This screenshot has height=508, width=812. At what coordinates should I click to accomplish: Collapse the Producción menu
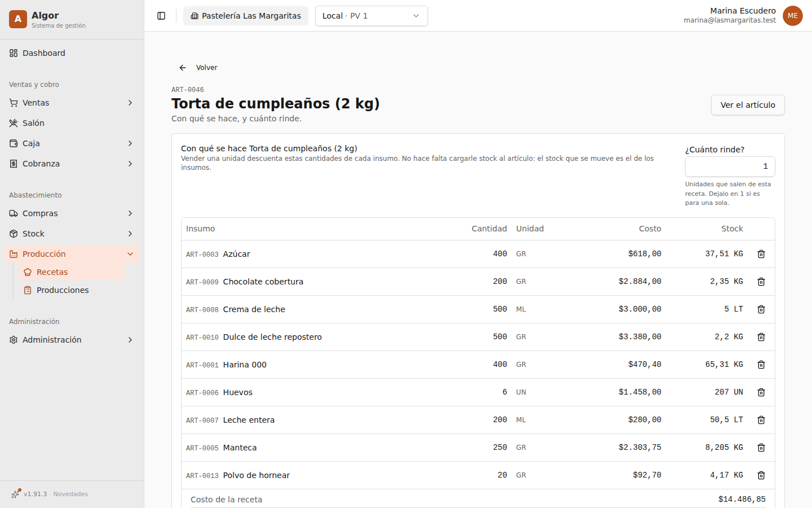tap(72, 254)
